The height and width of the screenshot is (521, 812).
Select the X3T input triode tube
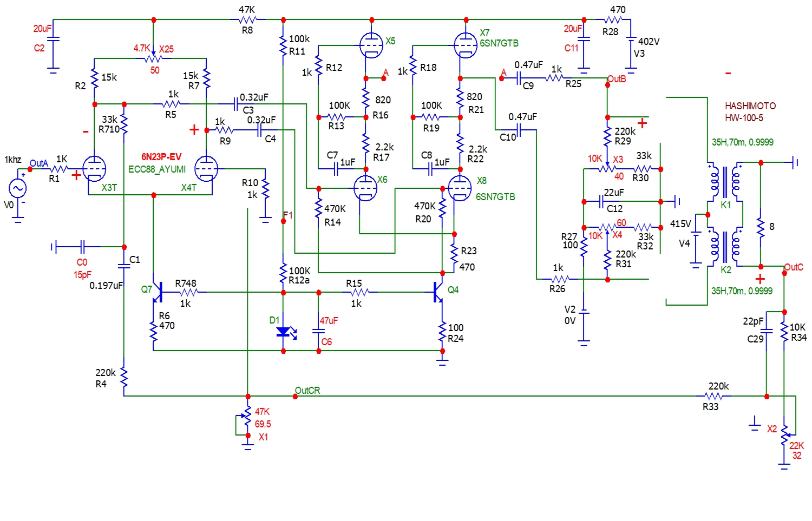(94, 169)
